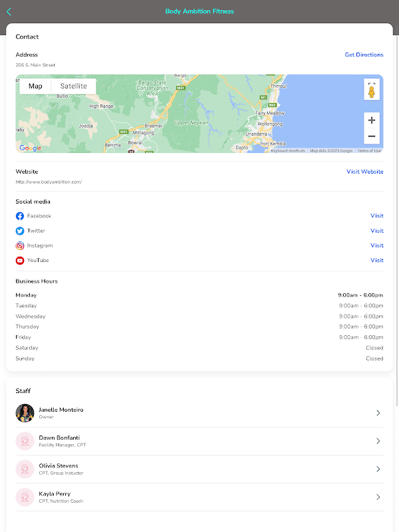Viewport: 399px width, 532px height.
Task: Click Get Directions link
Action: [x=364, y=55]
